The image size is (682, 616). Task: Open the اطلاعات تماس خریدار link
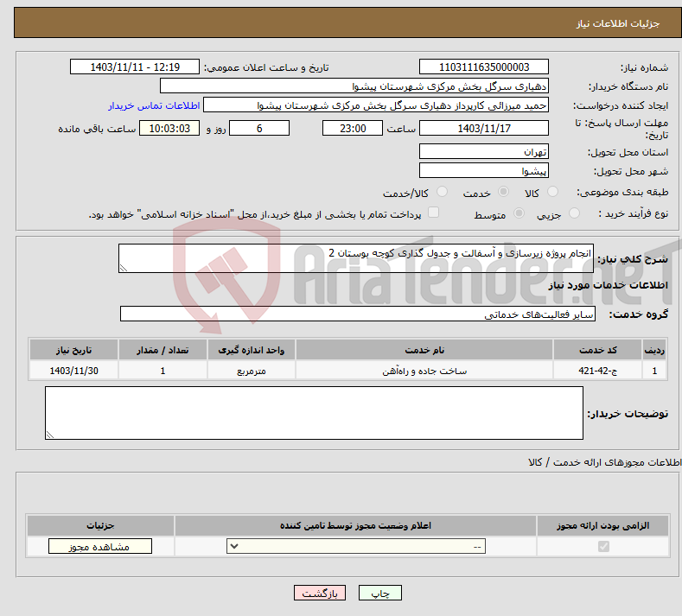154,105
